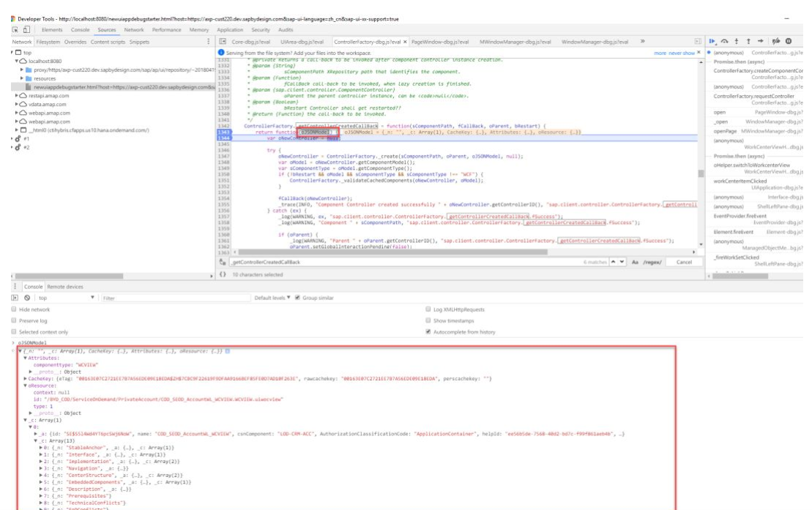Screen dimensions: 812x510
Task: Uncheck Autocomplete from history checkbox
Action: (x=428, y=332)
